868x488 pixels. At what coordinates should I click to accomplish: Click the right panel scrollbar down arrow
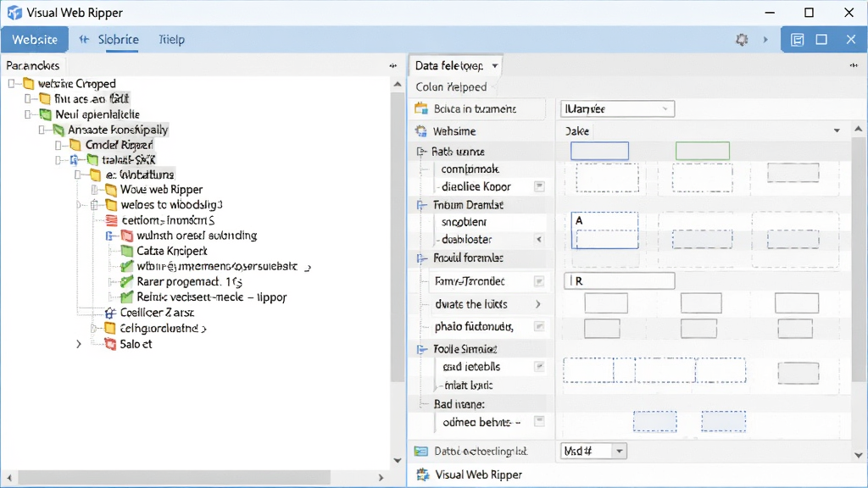(x=858, y=455)
